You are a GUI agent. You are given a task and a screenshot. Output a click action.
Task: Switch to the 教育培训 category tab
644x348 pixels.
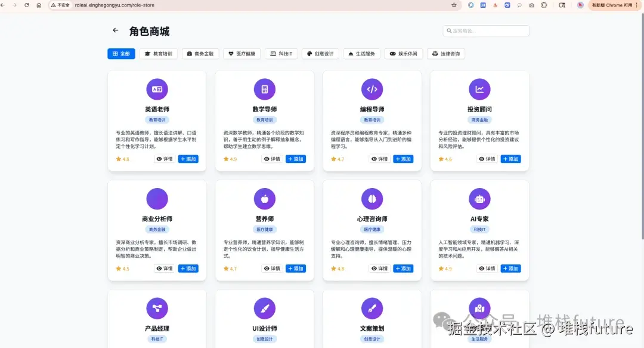point(159,53)
